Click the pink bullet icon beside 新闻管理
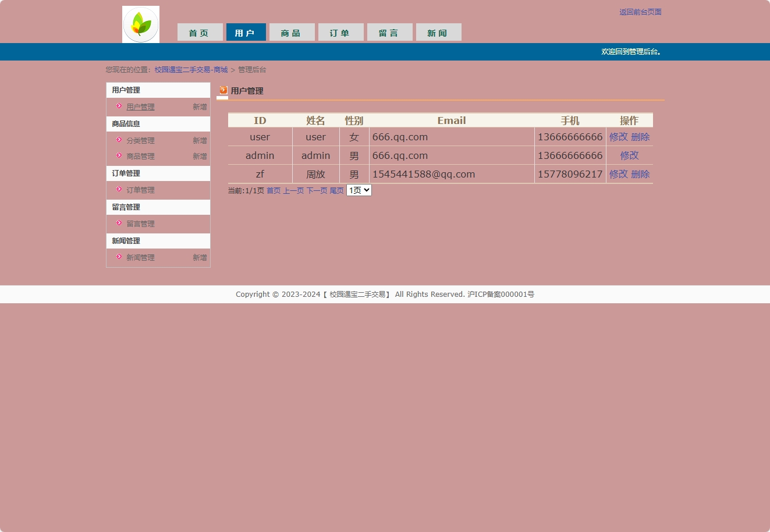 point(119,257)
